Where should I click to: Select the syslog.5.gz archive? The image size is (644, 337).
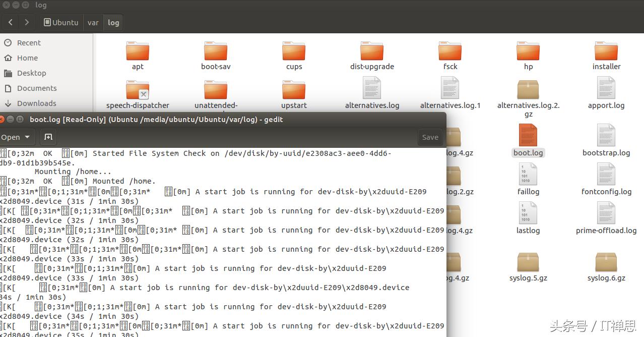coord(528,260)
